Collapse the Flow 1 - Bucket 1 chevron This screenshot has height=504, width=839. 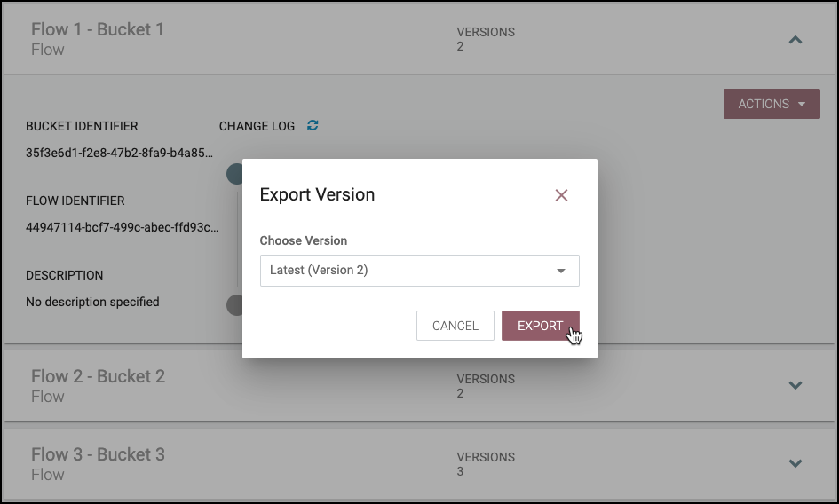pos(795,40)
